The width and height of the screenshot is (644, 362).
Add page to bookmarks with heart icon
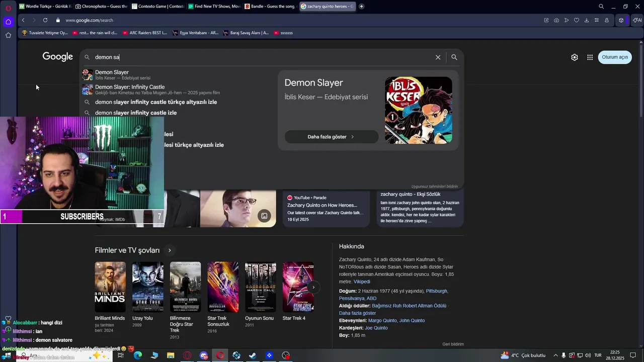[577, 20]
